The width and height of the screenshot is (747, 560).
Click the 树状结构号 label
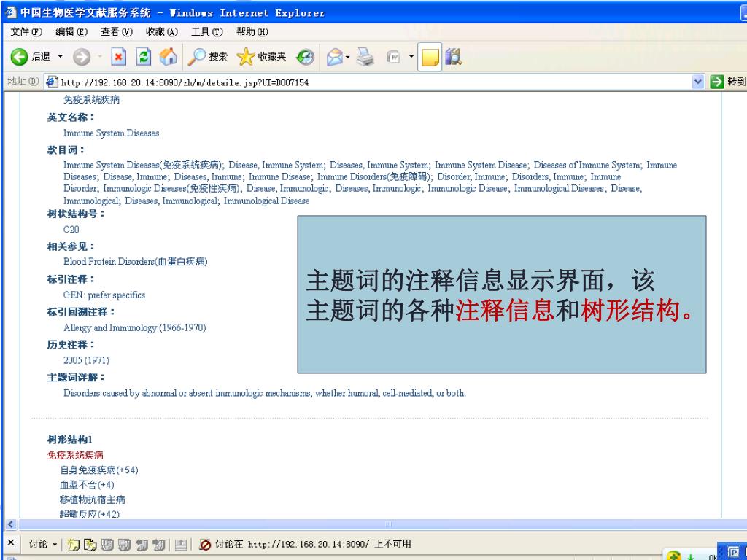click(x=76, y=214)
